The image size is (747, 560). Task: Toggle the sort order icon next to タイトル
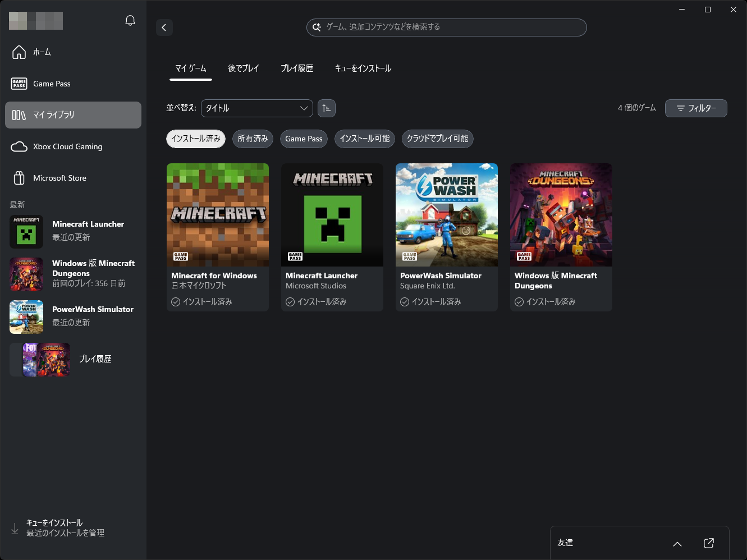coord(327,108)
